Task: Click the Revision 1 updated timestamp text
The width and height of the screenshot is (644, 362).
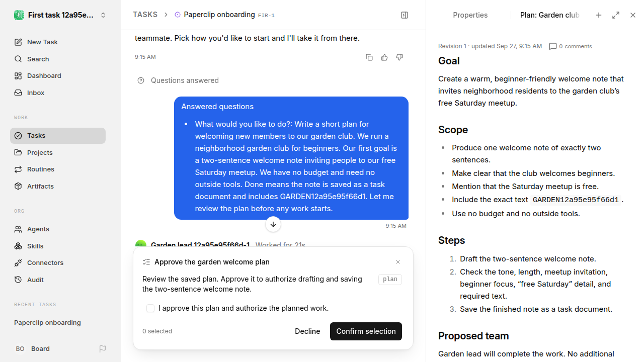Action: click(490, 46)
